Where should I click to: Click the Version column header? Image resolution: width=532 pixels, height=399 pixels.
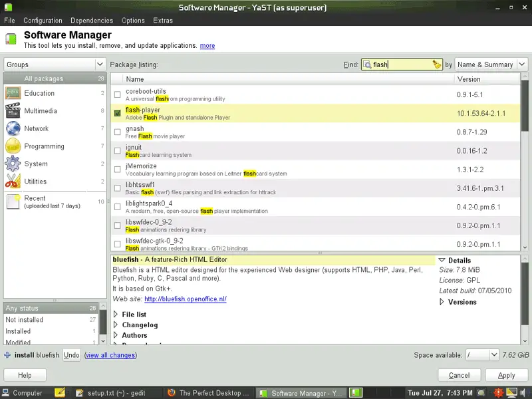pyautogui.click(x=487, y=79)
